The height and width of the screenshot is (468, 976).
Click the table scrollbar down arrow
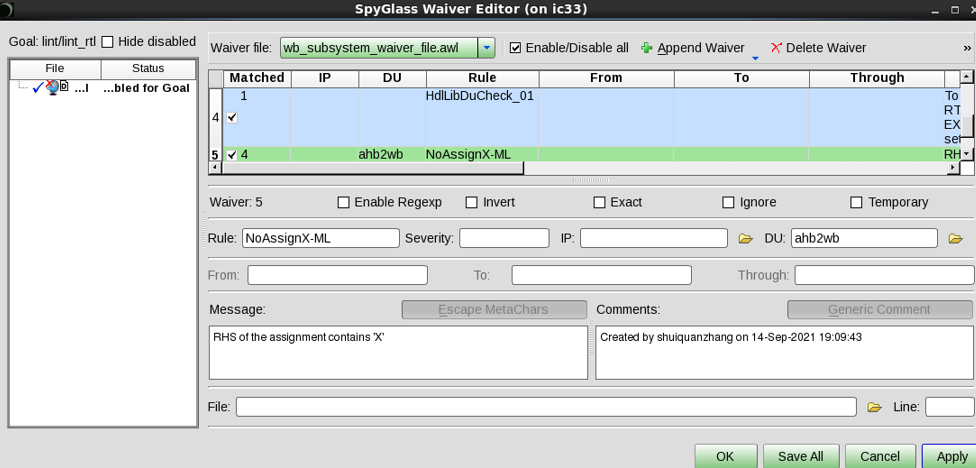[967, 154]
